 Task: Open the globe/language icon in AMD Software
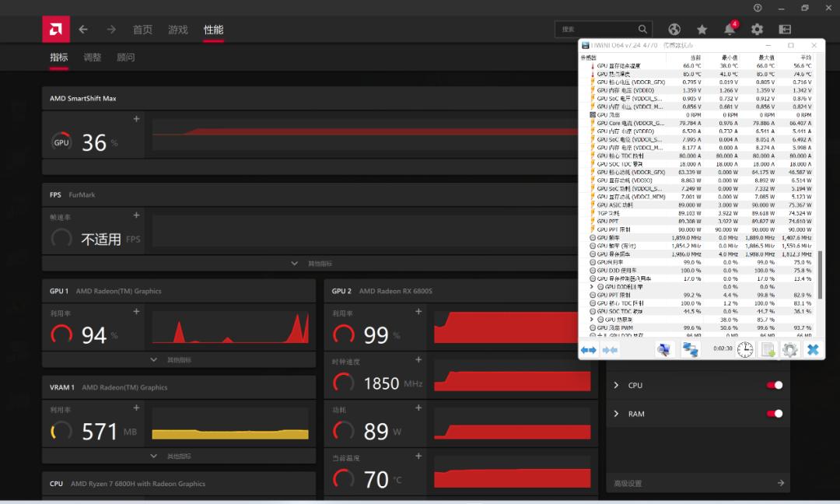pos(674,29)
